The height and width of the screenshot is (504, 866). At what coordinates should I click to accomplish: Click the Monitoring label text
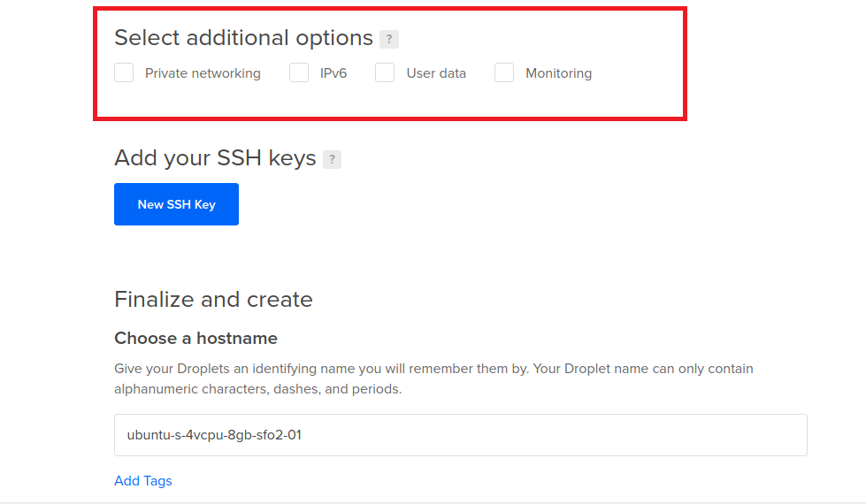pyautogui.click(x=558, y=73)
